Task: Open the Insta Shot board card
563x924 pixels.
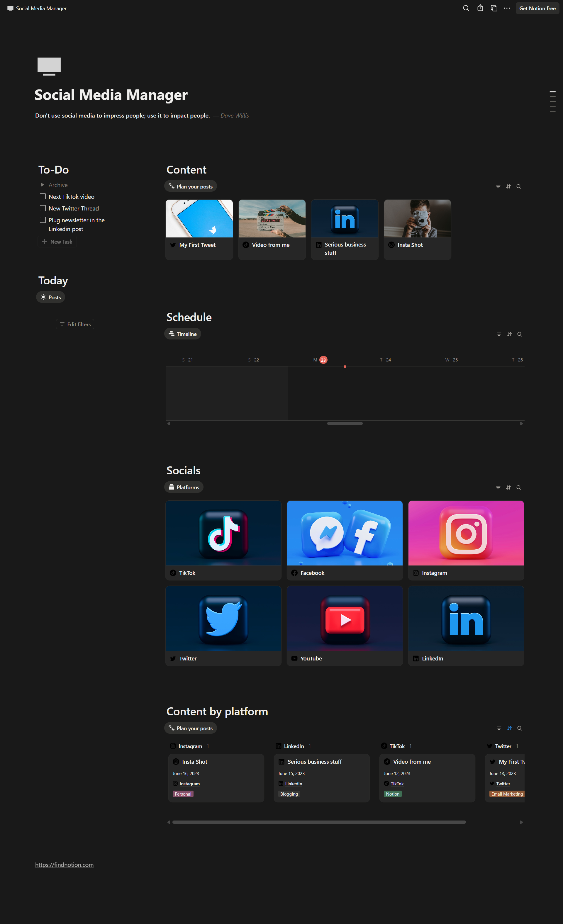Action: coord(216,778)
